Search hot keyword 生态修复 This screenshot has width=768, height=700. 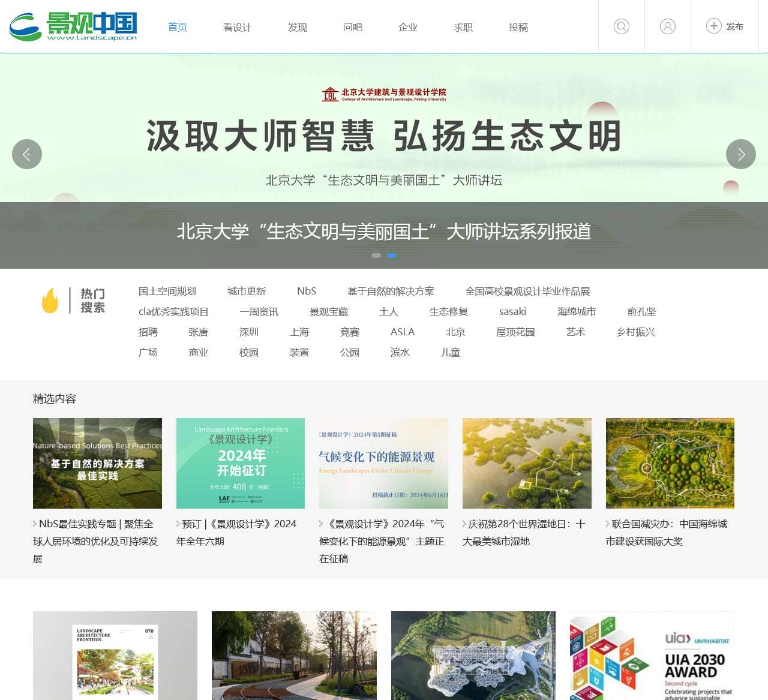tap(449, 311)
